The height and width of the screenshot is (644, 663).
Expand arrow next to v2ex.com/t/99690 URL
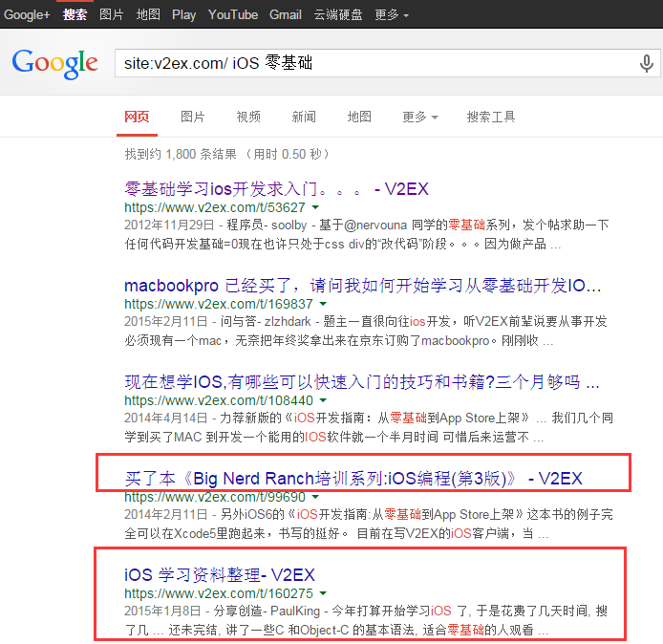[x=315, y=497]
